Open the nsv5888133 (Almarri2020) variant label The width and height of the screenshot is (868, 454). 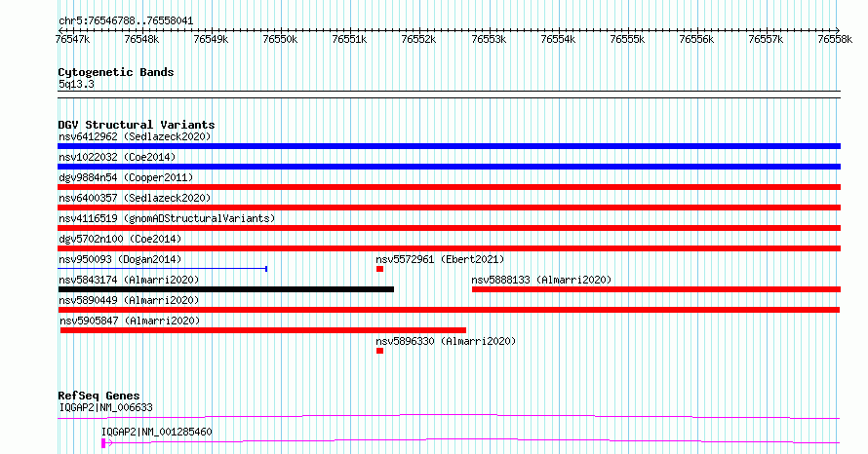(541, 280)
